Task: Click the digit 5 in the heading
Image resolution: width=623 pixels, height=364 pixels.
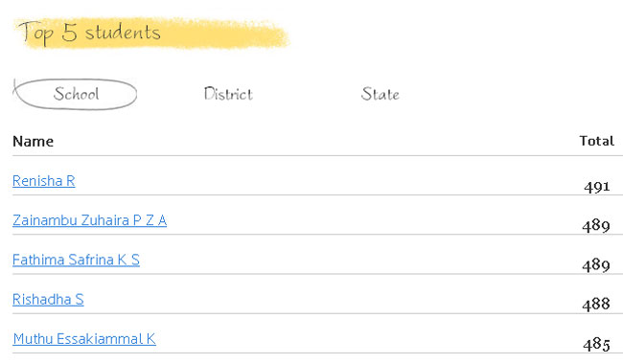Action: click(69, 33)
